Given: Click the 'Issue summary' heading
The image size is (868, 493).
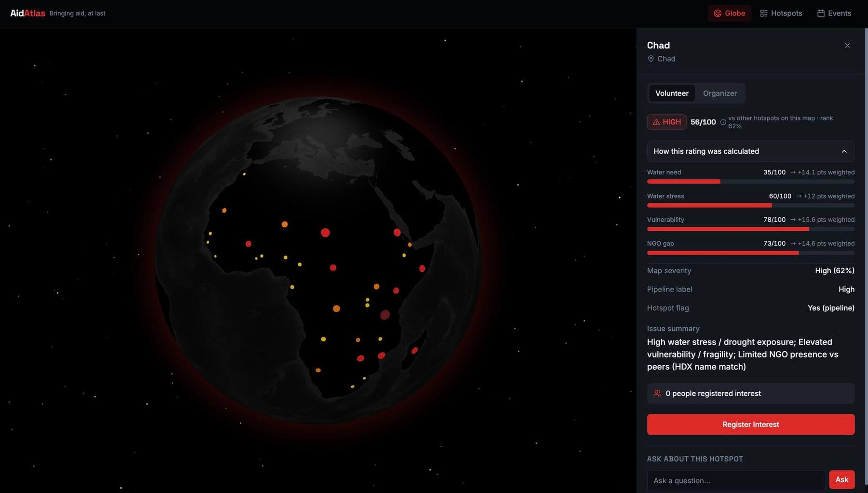Looking at the screenshot, I should click(673, 329).
